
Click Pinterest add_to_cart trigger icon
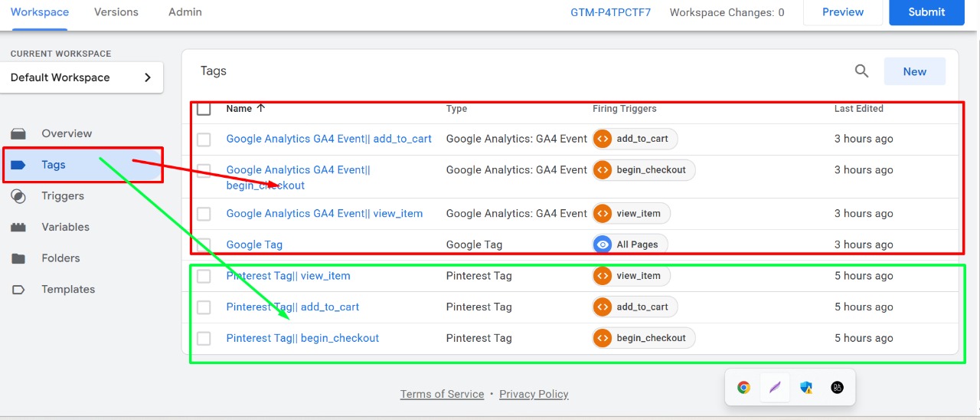(x=603, y=307)
